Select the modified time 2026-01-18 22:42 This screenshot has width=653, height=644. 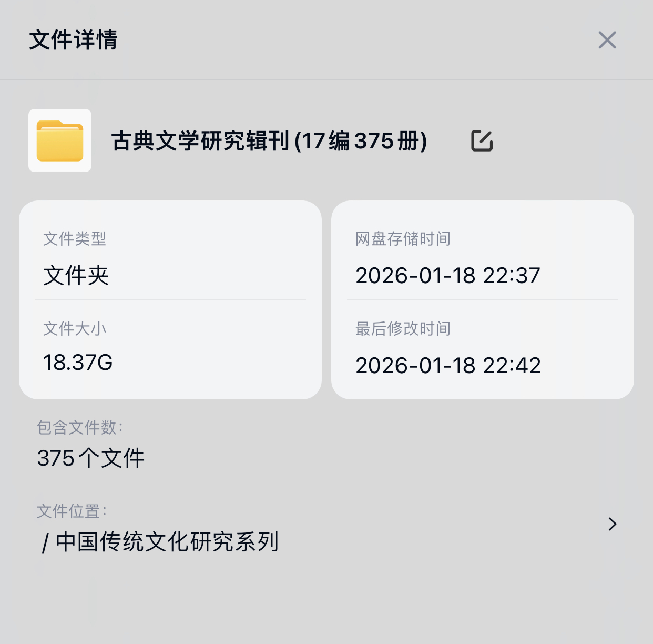pos(448,366)
